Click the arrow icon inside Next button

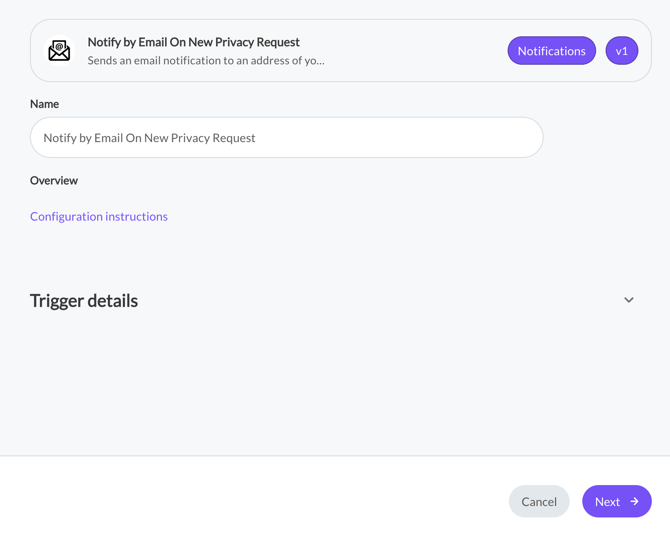tap(634, 502)
